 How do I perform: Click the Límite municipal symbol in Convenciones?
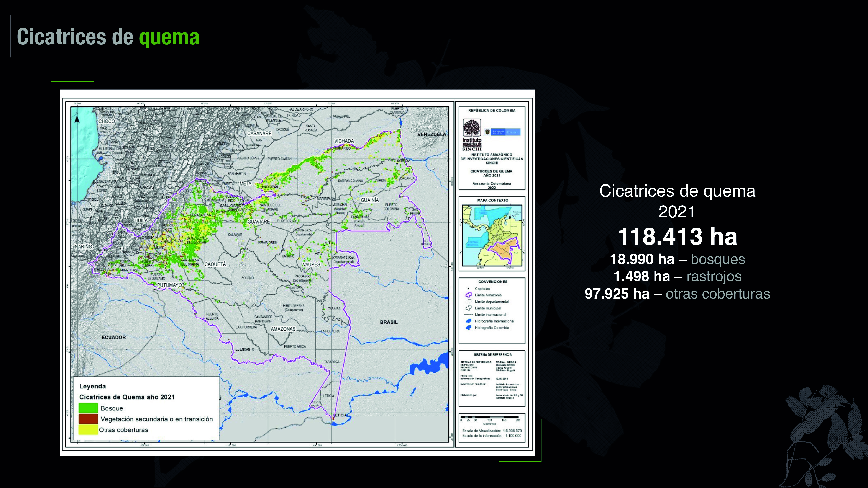(468, 308)
